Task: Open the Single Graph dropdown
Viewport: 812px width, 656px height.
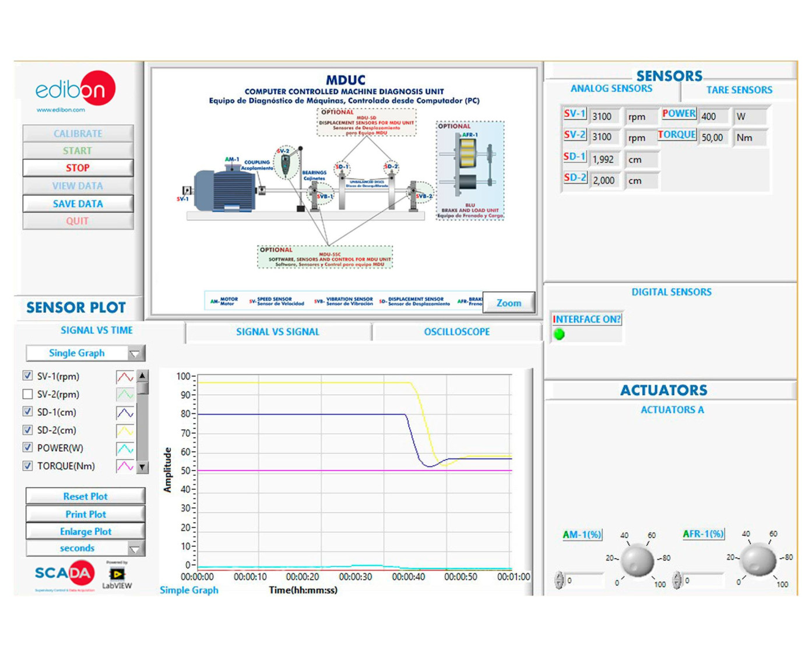Action: pyautogui.click(x=135, y=353)
